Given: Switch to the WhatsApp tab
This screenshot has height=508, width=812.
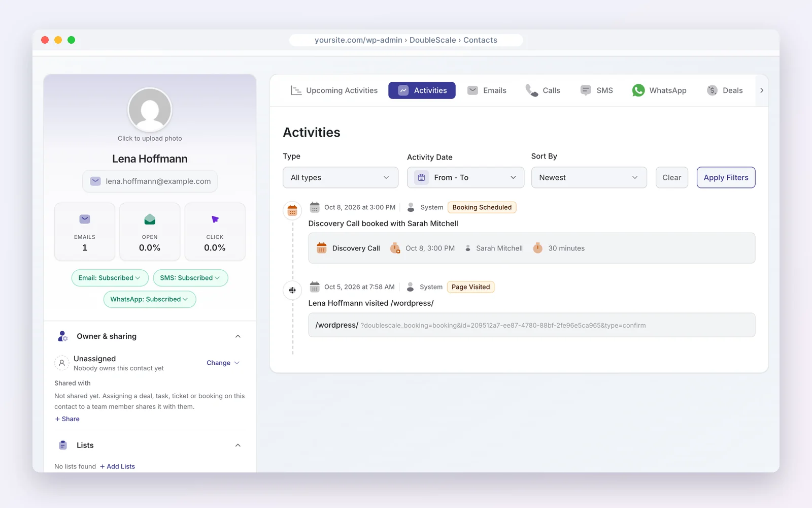Looking at the screenshot, I should 659,90.
